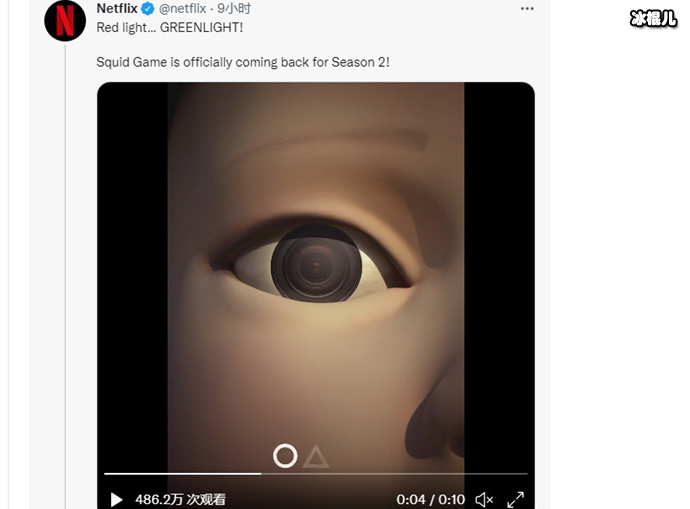Click the camera lens in the eye

pos(316,264)
